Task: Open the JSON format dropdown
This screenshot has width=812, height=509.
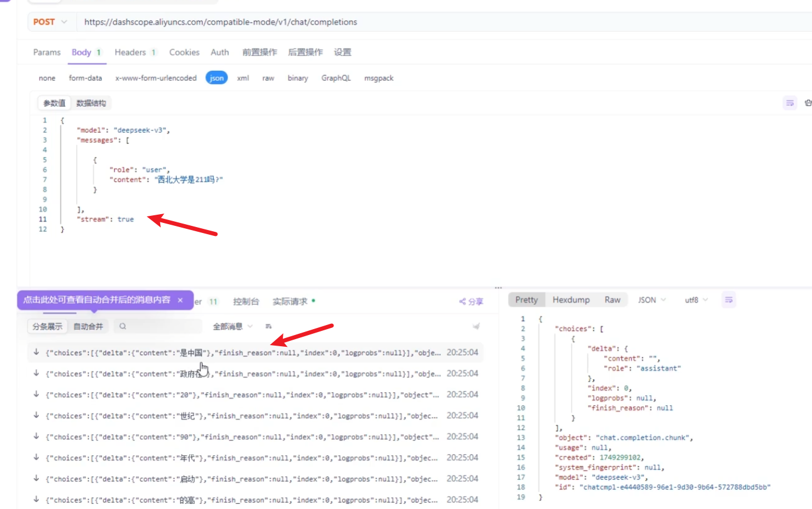Action: 652,300
